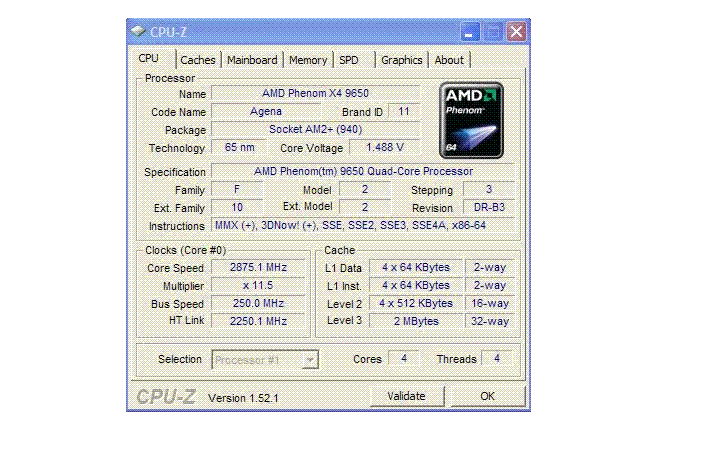Click the Family value F
The height and width of the screenshot is (450, 720).
point(237,189)
